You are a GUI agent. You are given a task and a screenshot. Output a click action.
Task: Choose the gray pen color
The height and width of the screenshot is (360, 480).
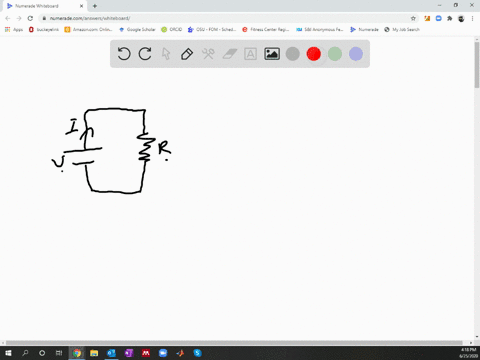pos(293,54)
